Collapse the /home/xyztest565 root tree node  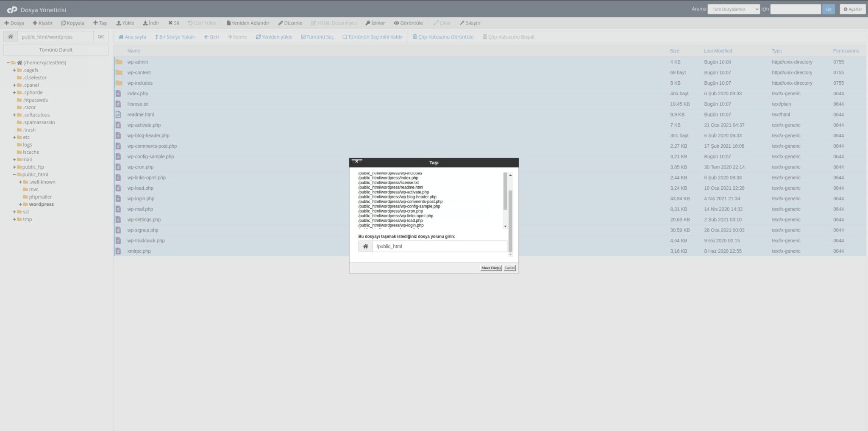(x=8, y=63)
